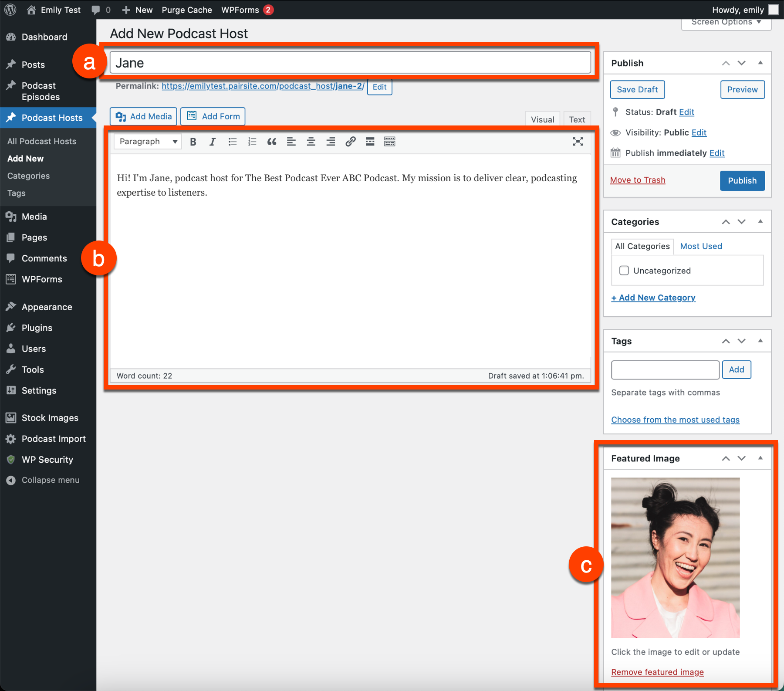Image resolution: width=784 pixels, height=691 pixels.
Task: Click Remove featured image link
Action: point(657,672)
